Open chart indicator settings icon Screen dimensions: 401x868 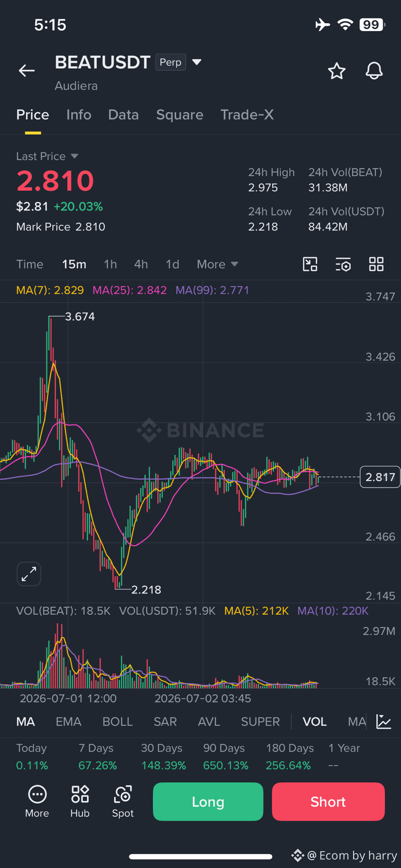pyautogui.click(x=343, y=264)
